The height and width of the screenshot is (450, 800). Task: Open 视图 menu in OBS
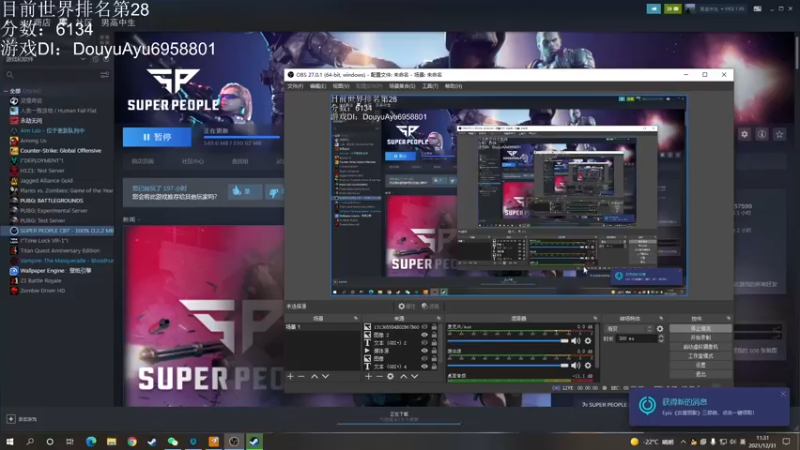[341, 86]
